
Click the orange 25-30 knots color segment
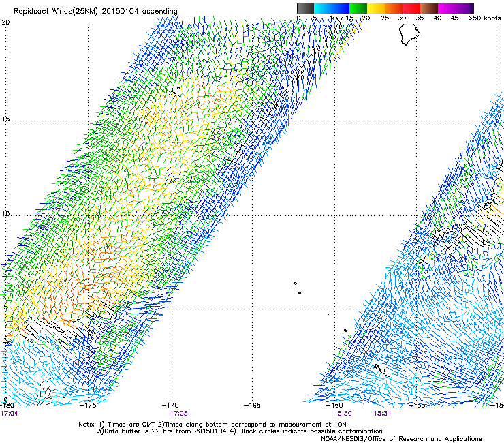click(394, 8)
